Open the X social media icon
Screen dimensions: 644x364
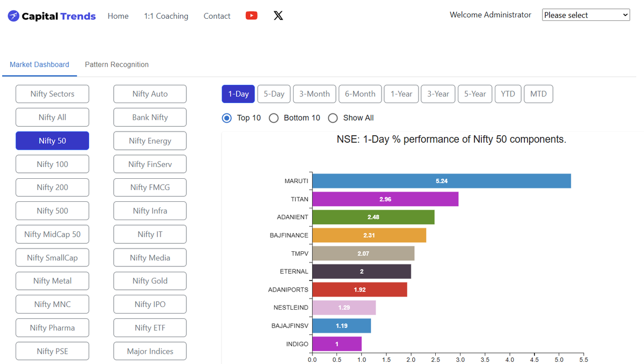click(278, 16)
